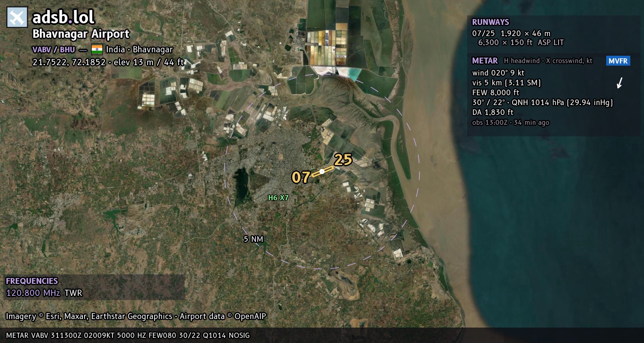Click the Bhavnagar Airport heading
Viewport: 644px width, 343px height.
point(81,34)
